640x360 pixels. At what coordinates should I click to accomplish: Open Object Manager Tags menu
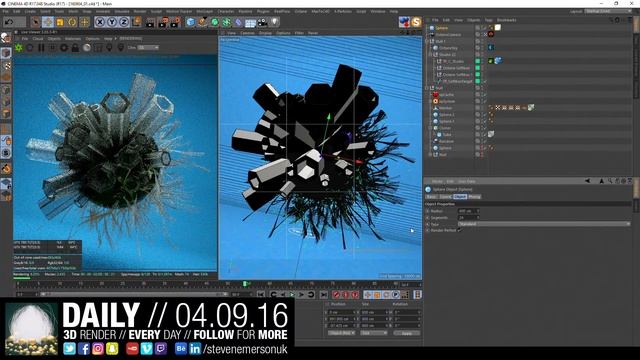point(488,20)
